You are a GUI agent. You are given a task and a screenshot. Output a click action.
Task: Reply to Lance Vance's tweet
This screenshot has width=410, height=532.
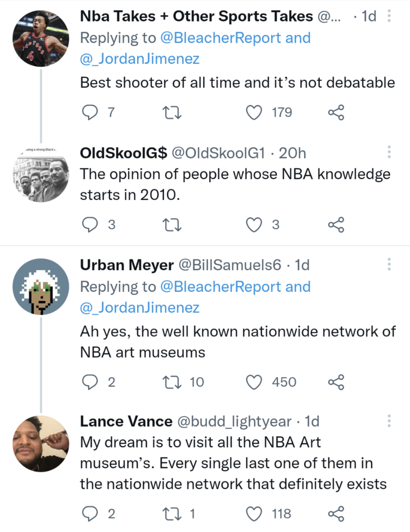point(90,514)
